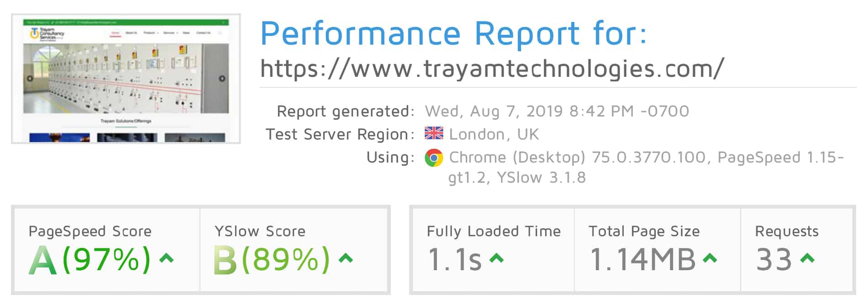Click the London, UK server region text
Screen dimensions: 868x306
pos(494,134)
